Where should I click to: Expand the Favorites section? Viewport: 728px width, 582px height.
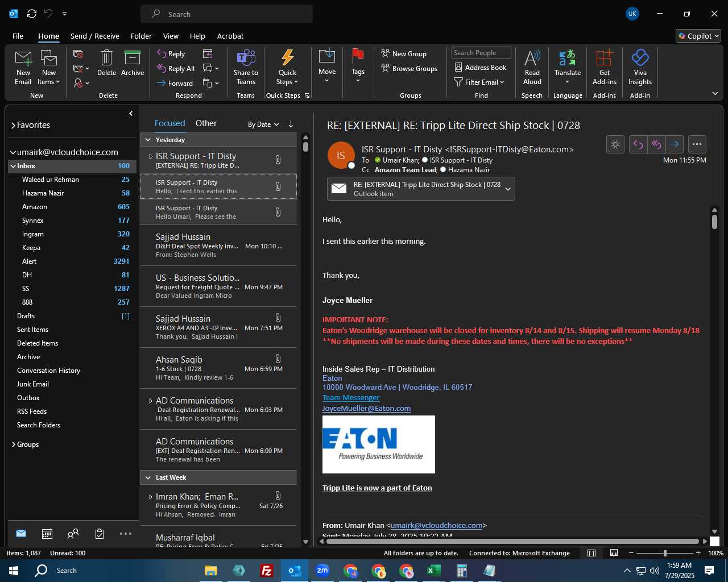14,125
